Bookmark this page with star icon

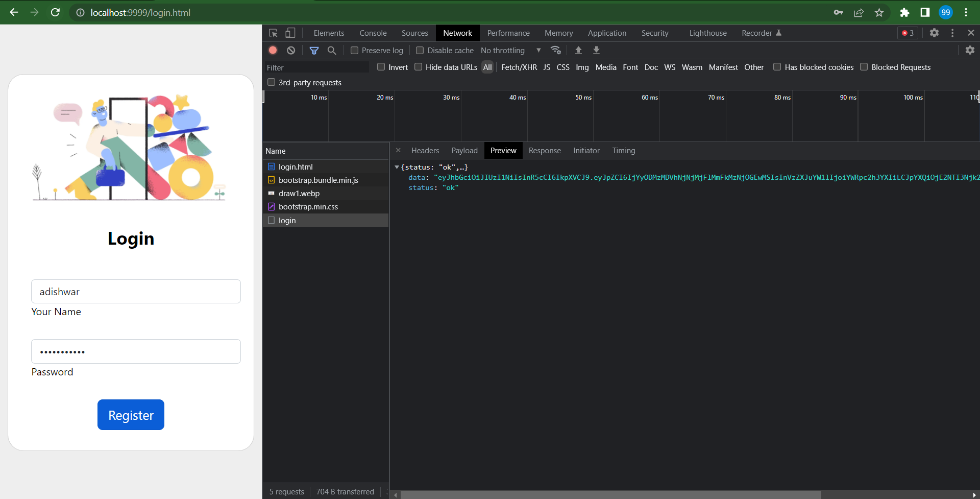[879, 12]
